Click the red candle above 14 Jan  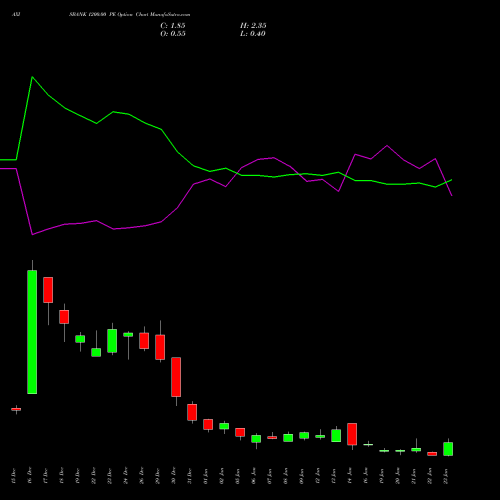point(352,434)
